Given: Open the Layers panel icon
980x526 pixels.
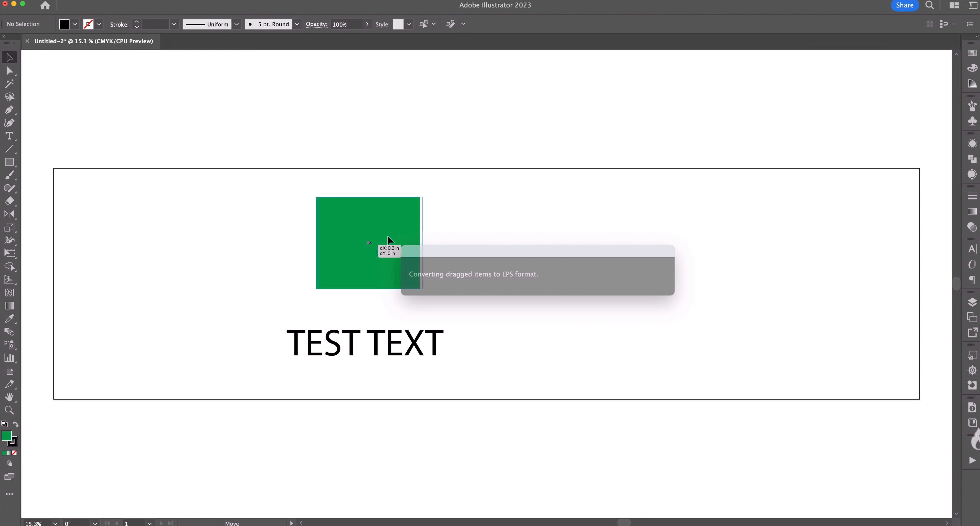Looking at the screenshot, I should pyautogui.click(x=972, y=302).
